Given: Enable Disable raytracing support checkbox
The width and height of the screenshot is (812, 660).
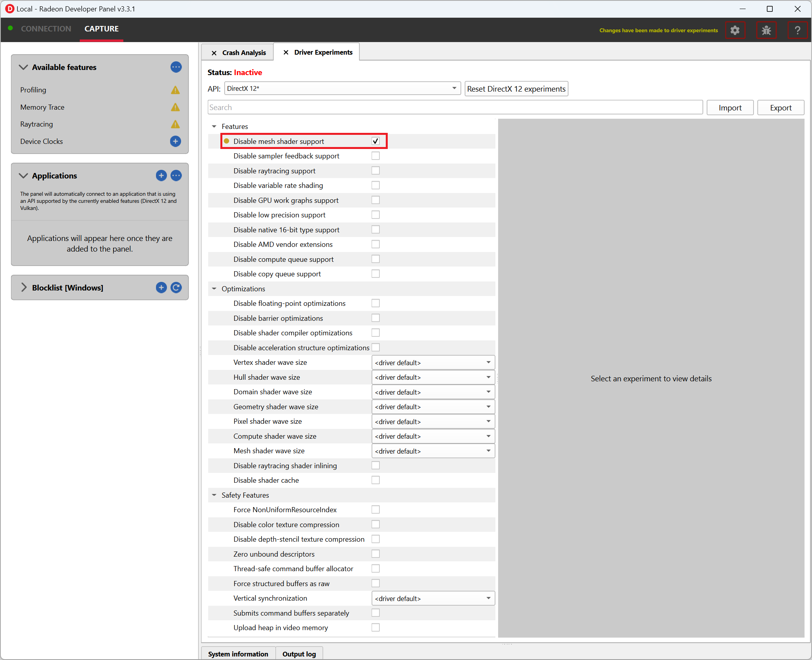Looking at the screenshot, I should pos(375,171).
